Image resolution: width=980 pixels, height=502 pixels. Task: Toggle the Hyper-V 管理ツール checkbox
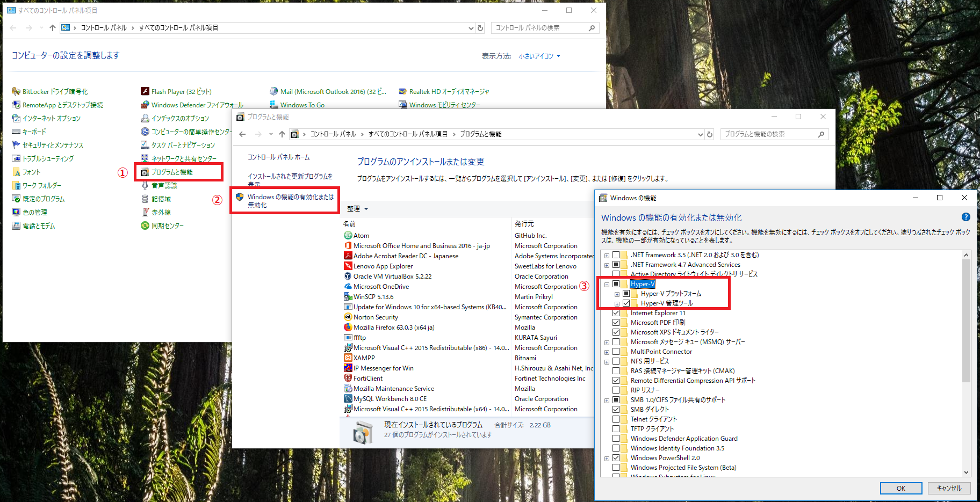click(x=626, y=303)
